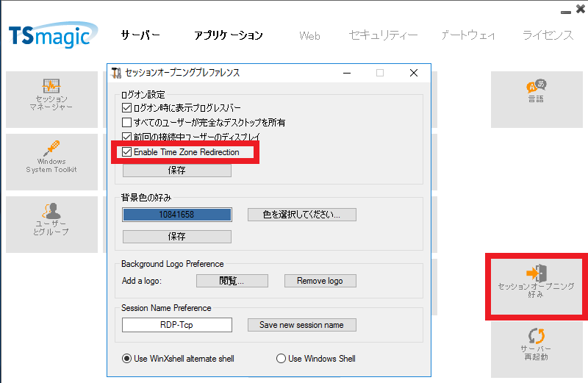Click the RDP-Tcp session name field

(x=177, y=325)
